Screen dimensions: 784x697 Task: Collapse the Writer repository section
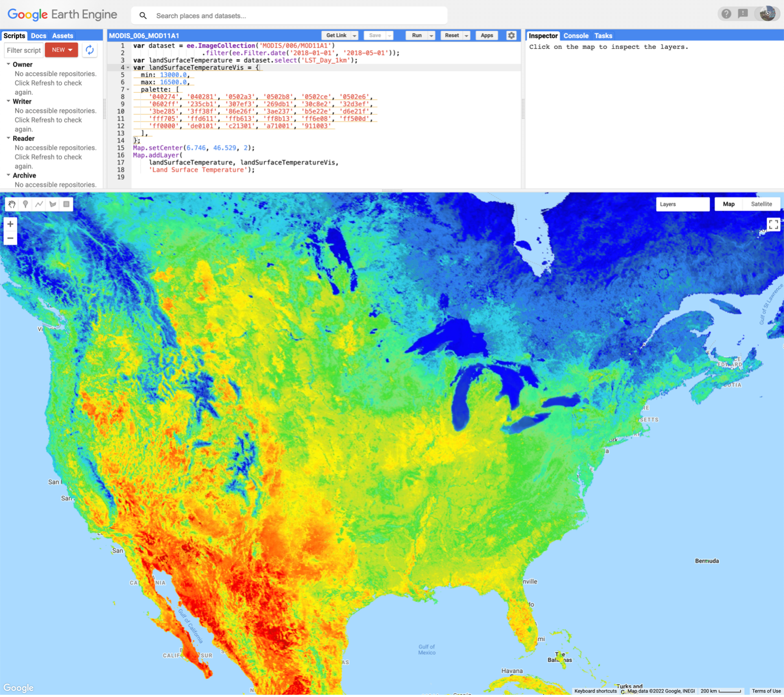coord(8,101)
